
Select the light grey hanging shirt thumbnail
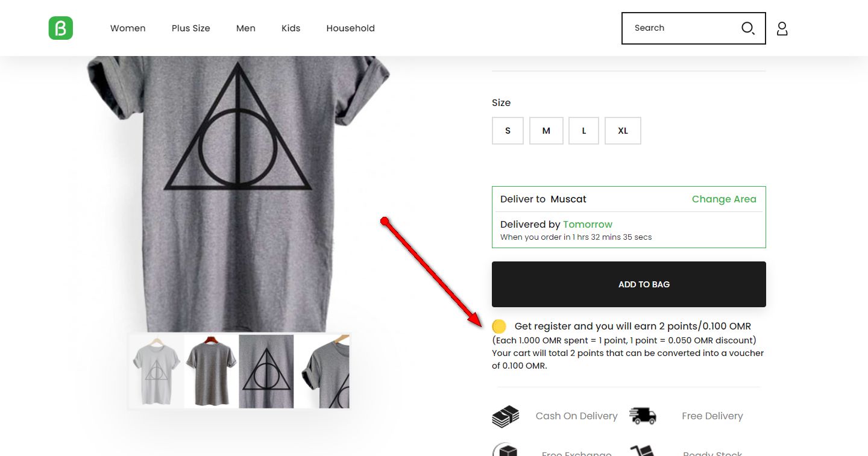[x=156, y=371]
